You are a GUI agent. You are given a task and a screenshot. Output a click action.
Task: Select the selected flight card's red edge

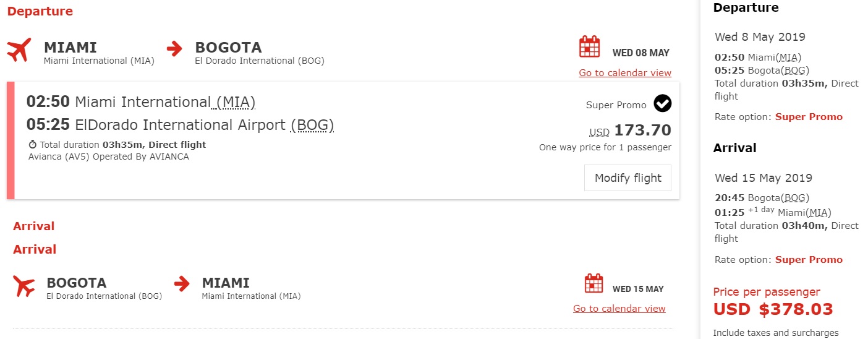(x=10, y=140)
